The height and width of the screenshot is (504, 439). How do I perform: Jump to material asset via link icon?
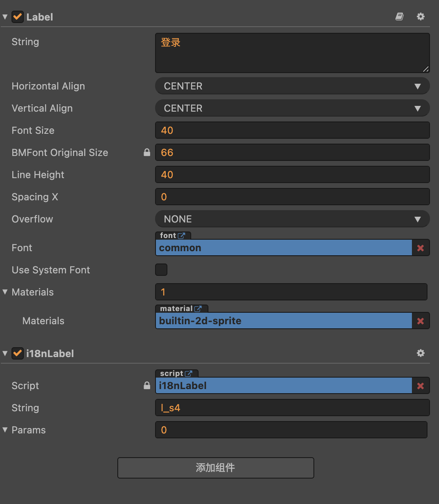click(198, 309)
